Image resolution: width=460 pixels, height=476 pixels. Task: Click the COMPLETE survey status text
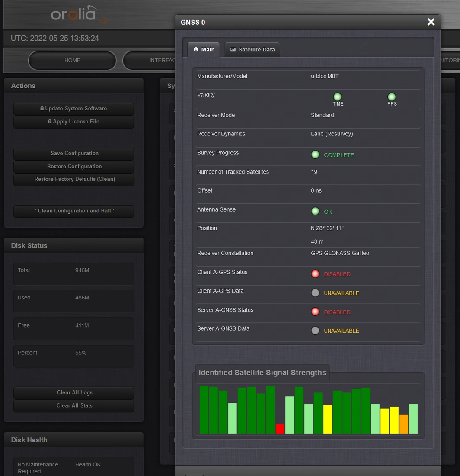click(x=339, y=155)
